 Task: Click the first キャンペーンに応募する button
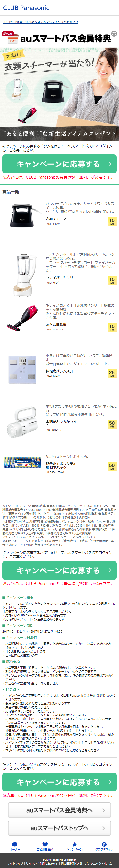pyautogui.click(x=59, y=164)
